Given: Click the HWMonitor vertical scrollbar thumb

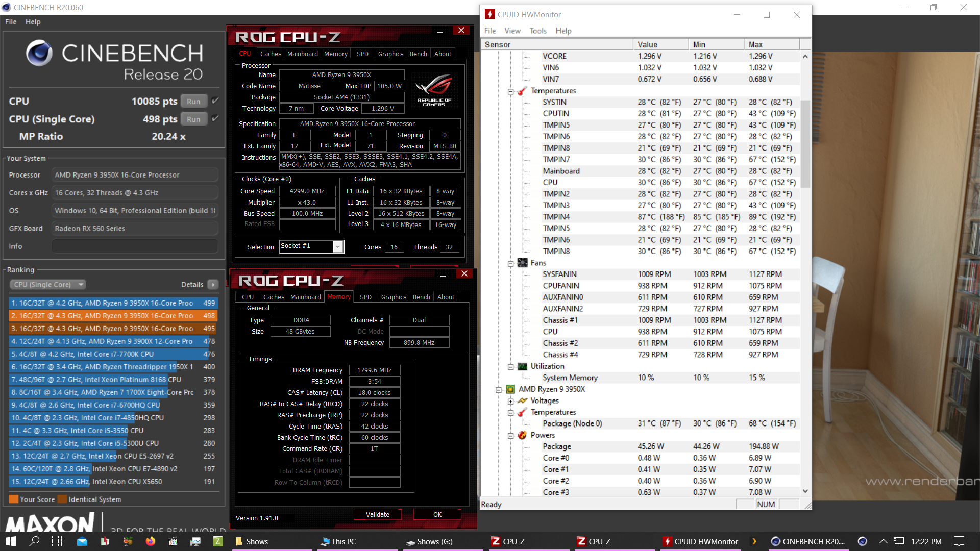Looking at the screenshot, I should [805, 144].
